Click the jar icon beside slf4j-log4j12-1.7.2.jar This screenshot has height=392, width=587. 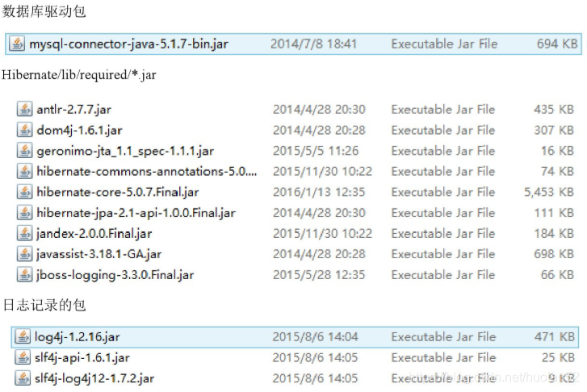[23, 378]
